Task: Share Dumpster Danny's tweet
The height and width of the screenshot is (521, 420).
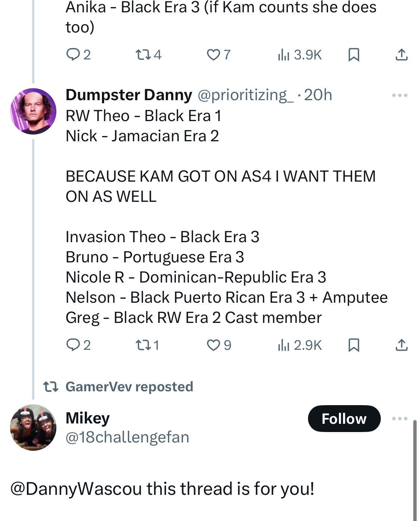Action: click(401, 345)
